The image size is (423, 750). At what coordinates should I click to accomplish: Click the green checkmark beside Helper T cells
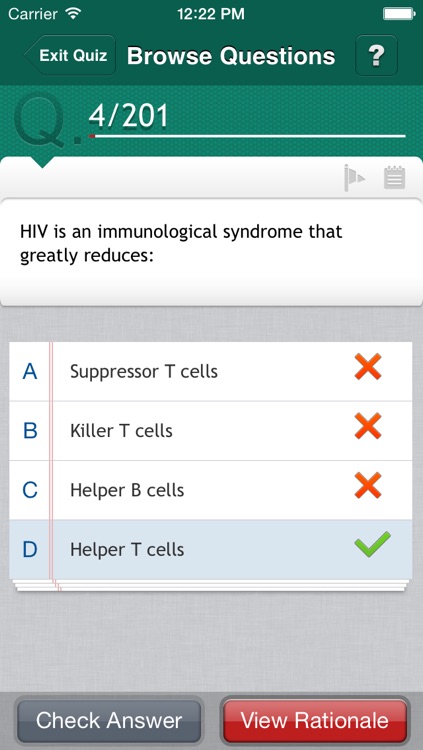click(372, 544)
